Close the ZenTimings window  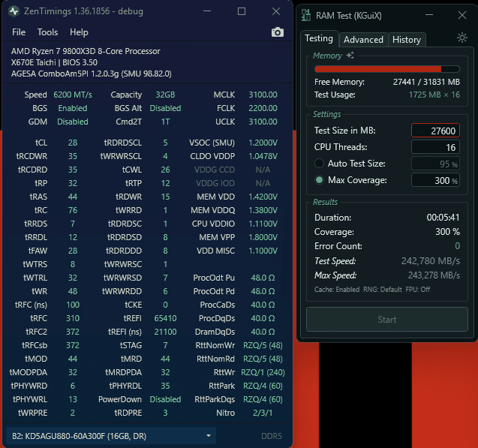(276, 11)
